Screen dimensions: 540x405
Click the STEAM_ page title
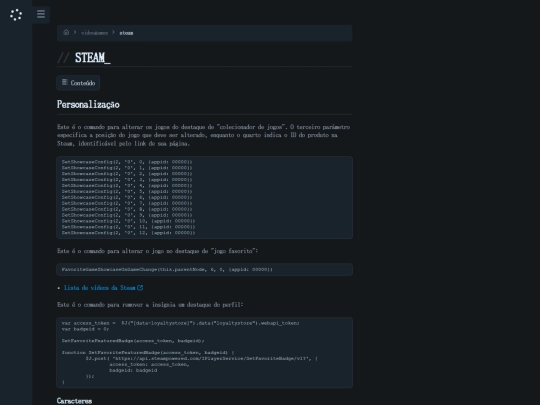click(x=93, y=58)
